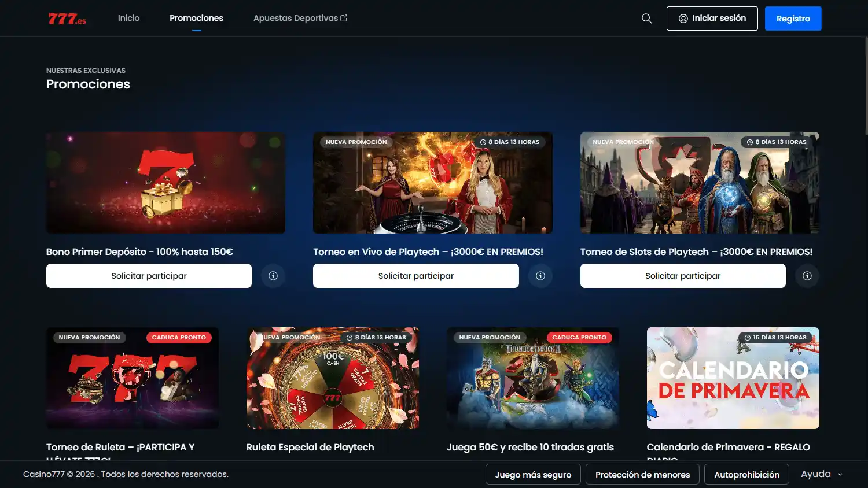Open the search magnifier icon
Viewport: 868px width, 488px height.
(x=647, y=19)
